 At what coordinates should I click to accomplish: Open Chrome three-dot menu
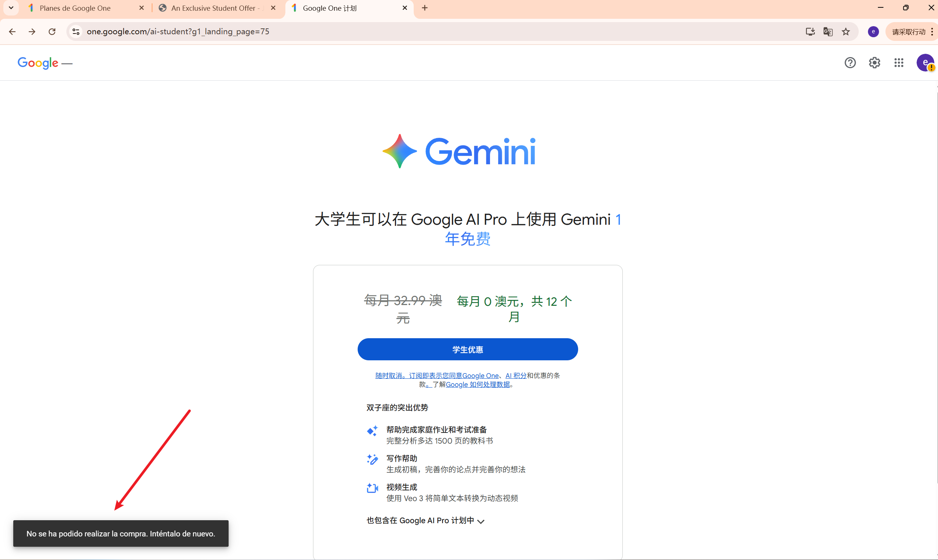click(x=932, y=32)
